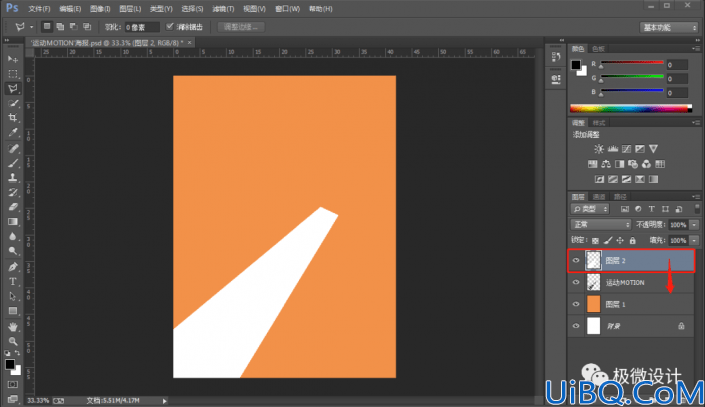Viewport: 705px width, 407px height.
Task: Expand the opacity value dropdown arrow
Action: point(694,225)
